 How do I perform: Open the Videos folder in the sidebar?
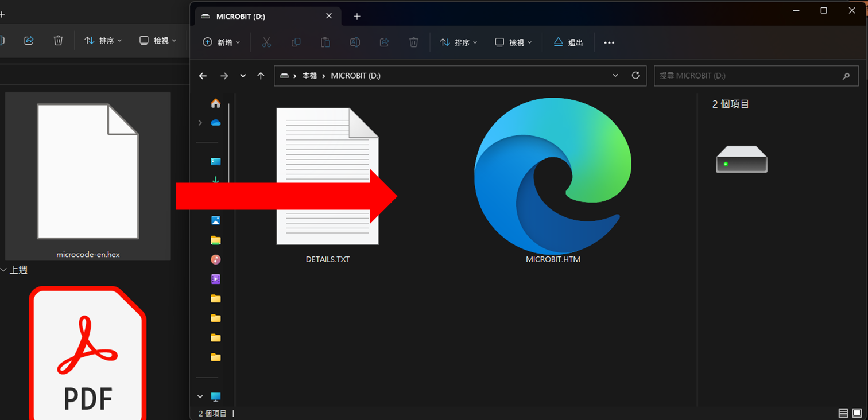click(216, 279)
